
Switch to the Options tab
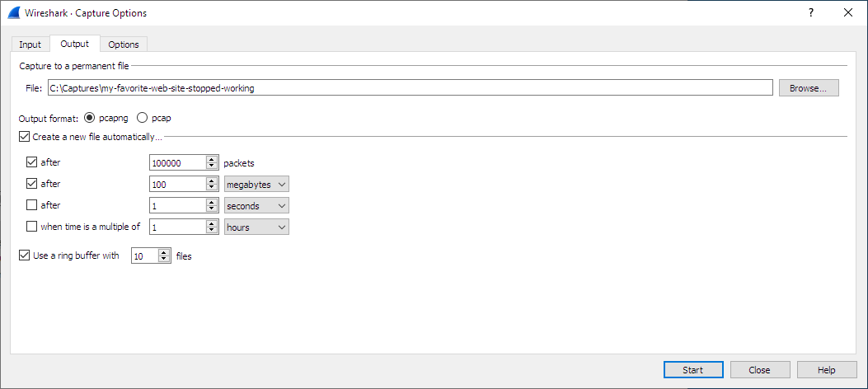(x=124, y=45)
